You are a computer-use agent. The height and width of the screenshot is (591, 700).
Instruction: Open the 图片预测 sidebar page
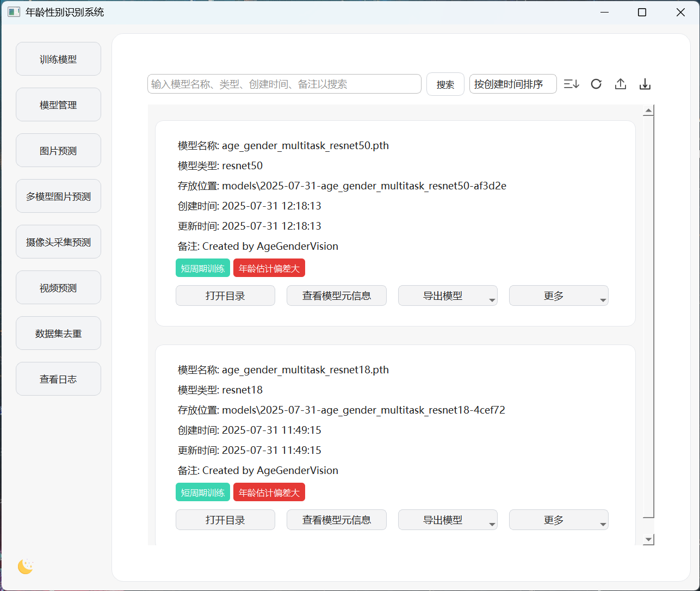58,151
